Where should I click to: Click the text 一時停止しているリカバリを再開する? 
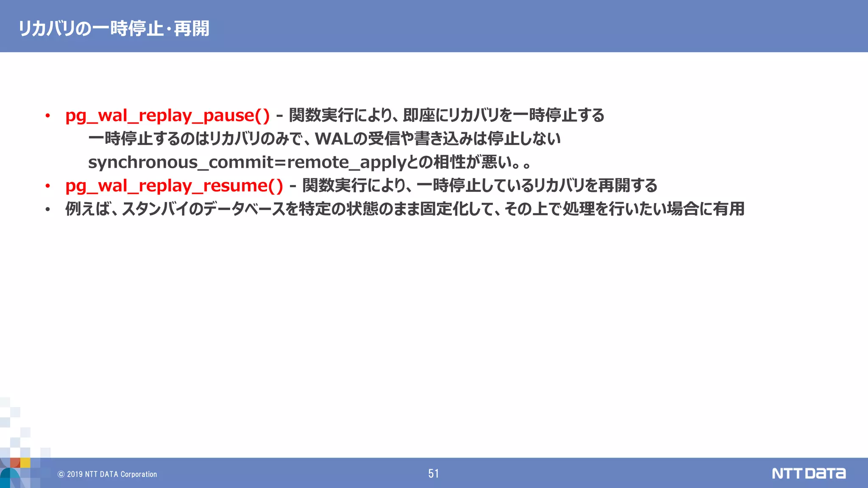(537, 186)
